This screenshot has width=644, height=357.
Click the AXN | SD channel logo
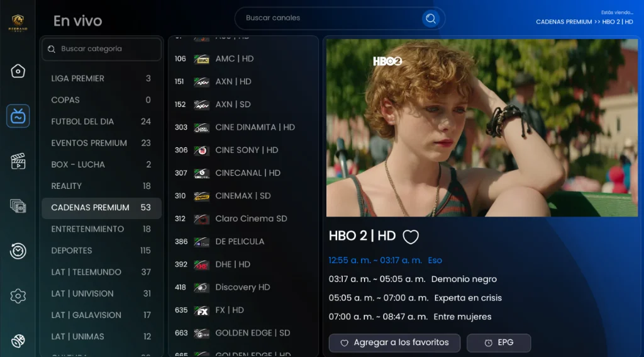coord(202,105)
